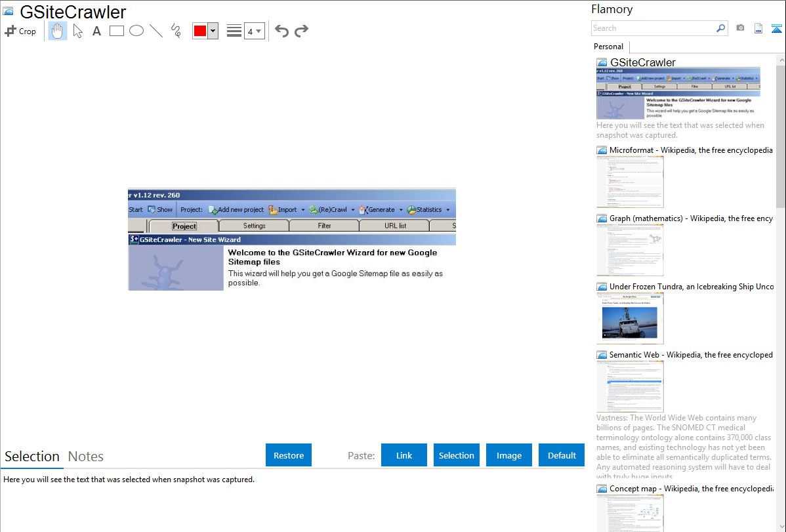
Task: Select the Concept map snapshot title
Action: click(x=691, y=488)
